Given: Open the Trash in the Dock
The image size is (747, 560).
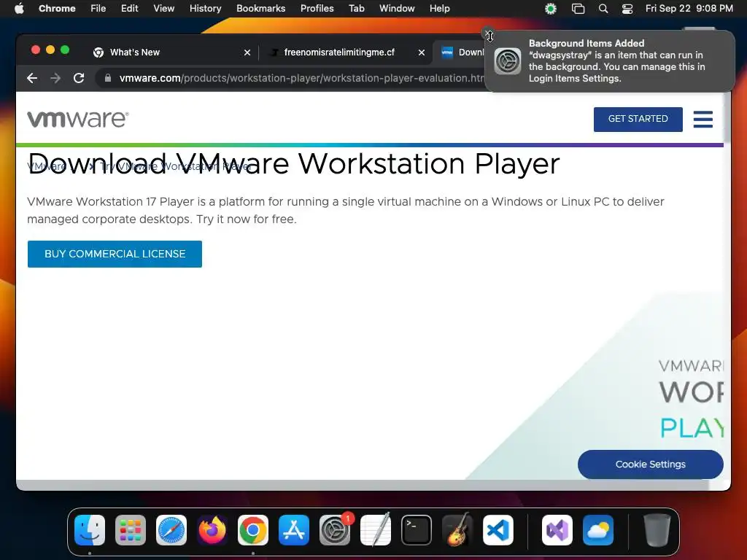Looking at the screenshot, I should pyautogui.click(x=657, y=530).
